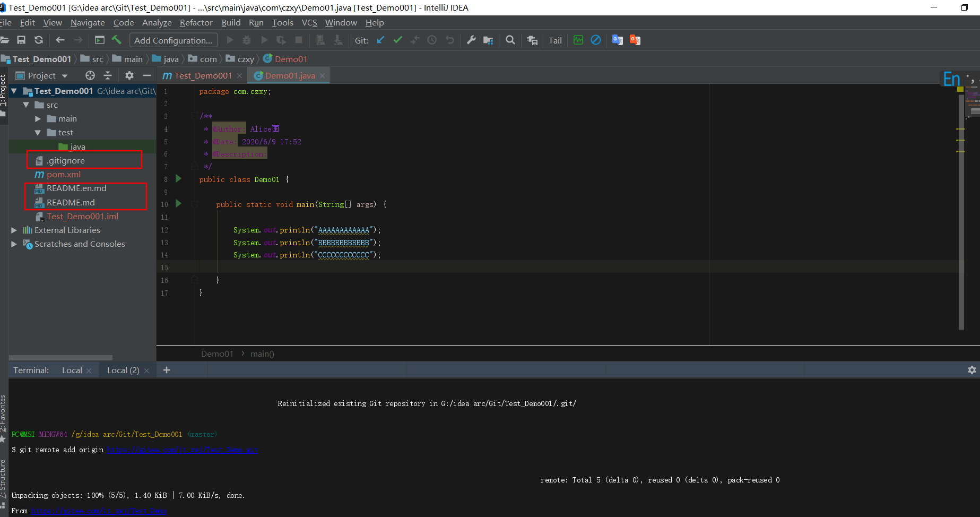Navigate back with the left arrow icon
The image size is (980, 517).
click(60, 40)
